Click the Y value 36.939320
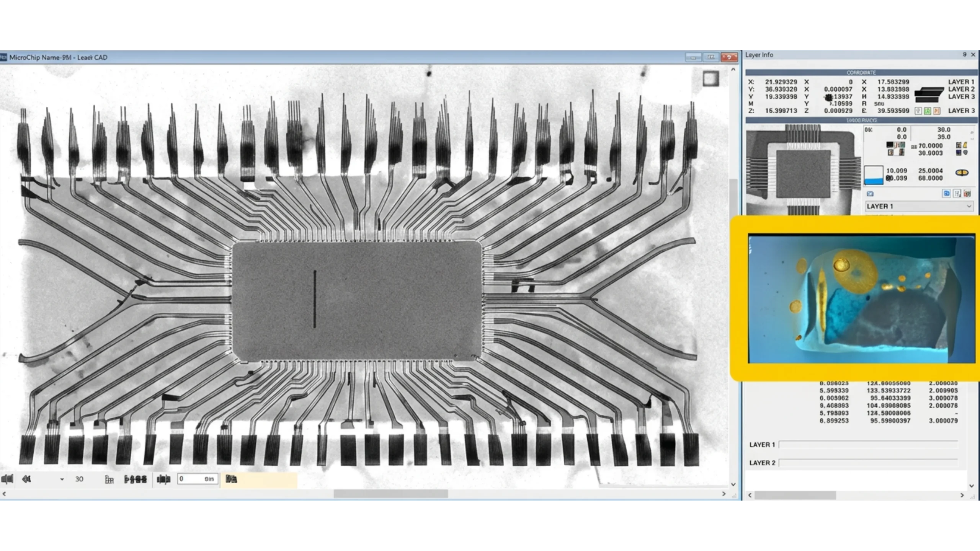The image size is (980, 551). 781,89
